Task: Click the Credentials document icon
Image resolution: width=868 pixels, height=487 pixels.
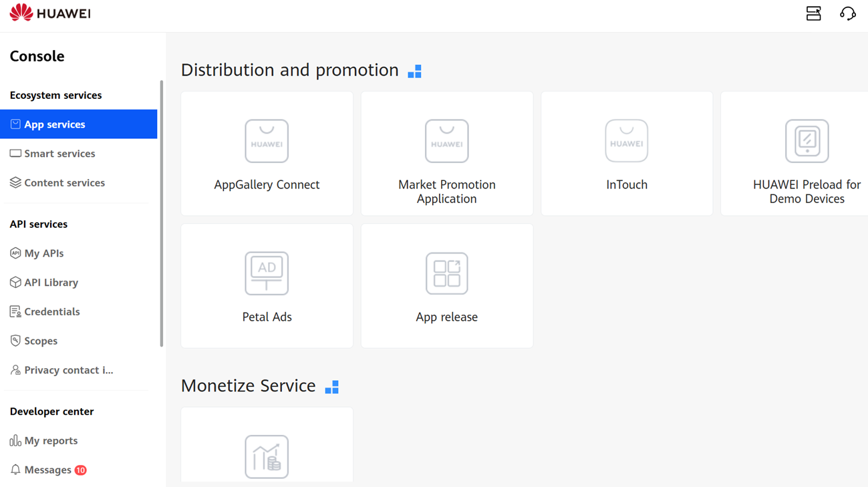Action: pos(15,311)
